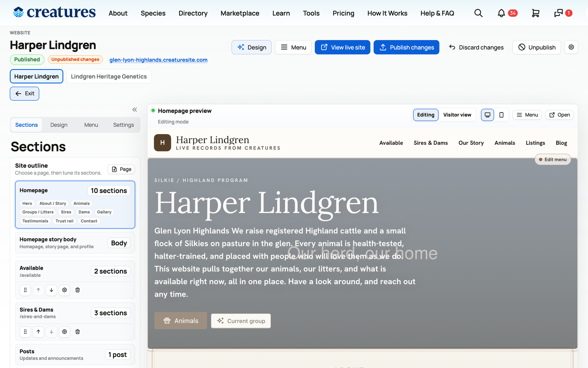Switch preview to desktop device icon
The image size is (588, 368).
point(487,115)
